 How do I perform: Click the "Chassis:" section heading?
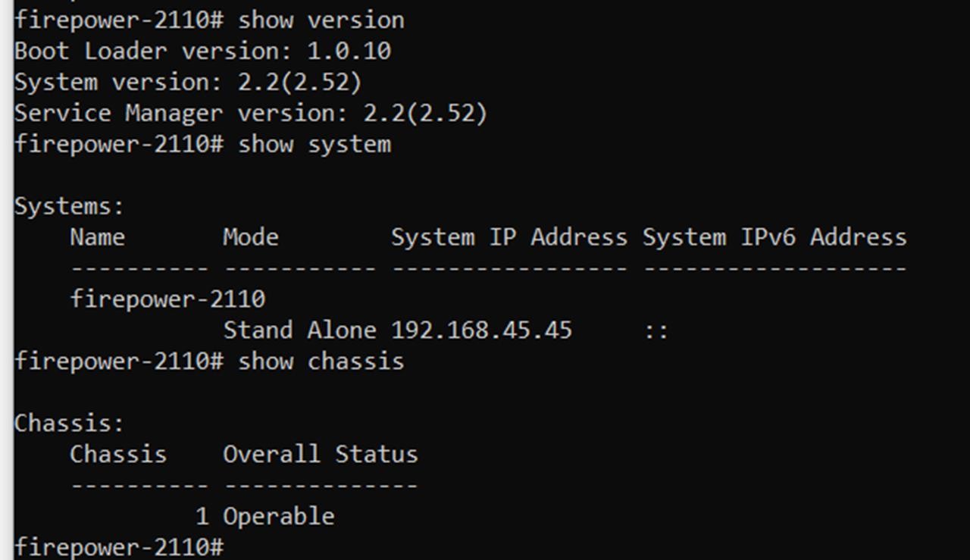69,423
